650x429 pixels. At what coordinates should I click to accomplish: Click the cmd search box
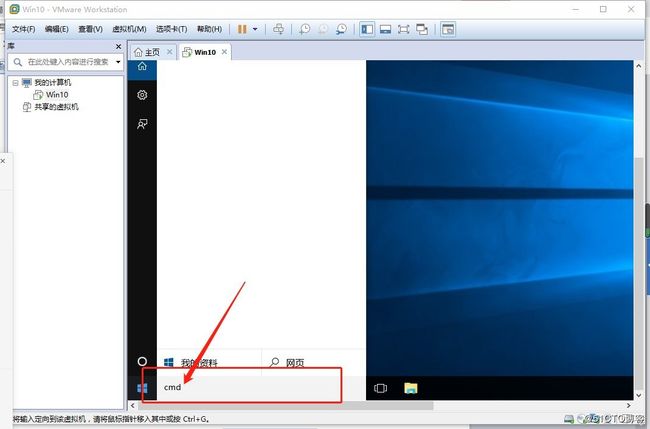click(x=261, y=388)
